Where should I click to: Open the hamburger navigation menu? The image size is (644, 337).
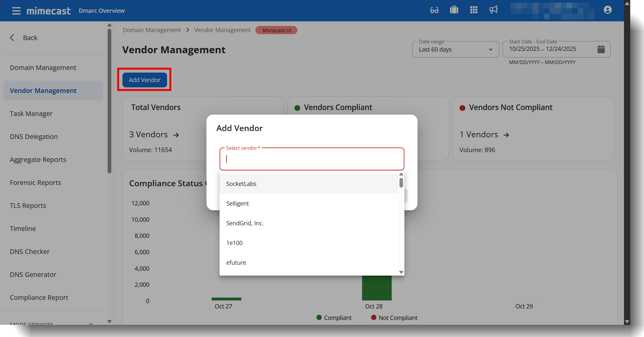(x=16, y=11)
